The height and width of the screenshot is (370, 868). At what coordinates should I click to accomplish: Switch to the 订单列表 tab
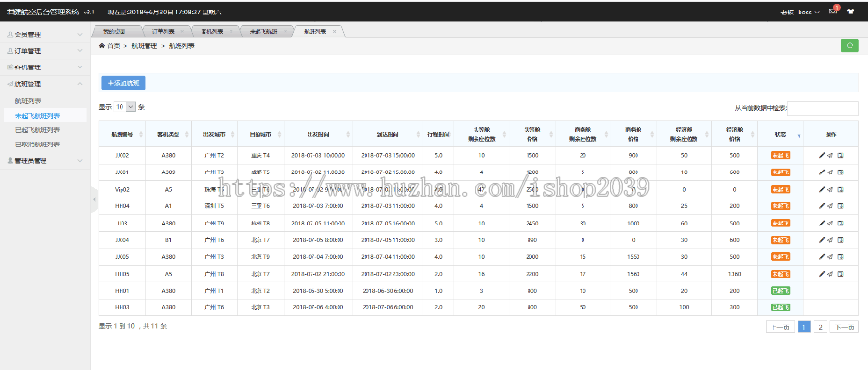pyautogui.click(x=162, y=32)
